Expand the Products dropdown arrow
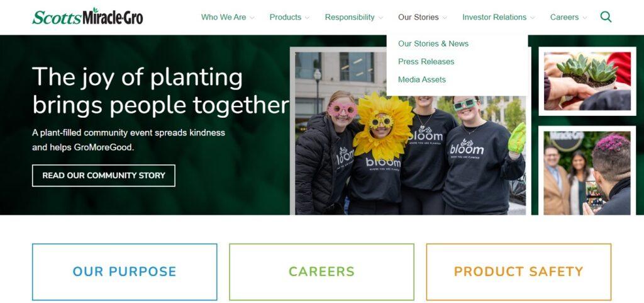 tap(307, 18)
